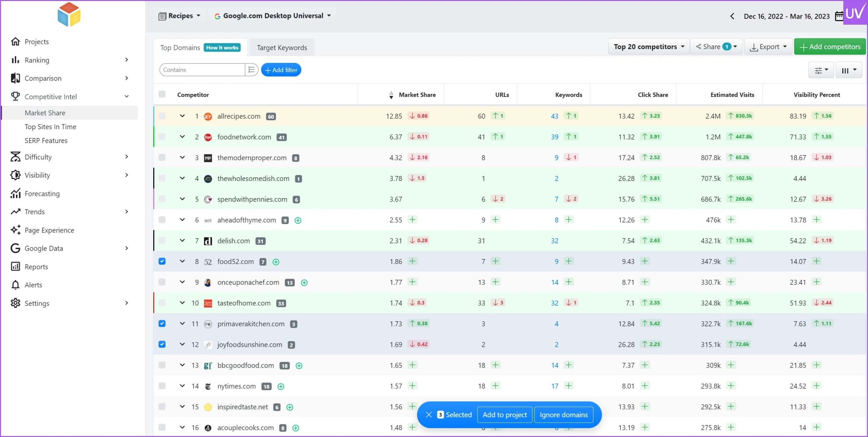
Task: Uncheck the primaverakitchen.com row checkbox
Action: coord(162,323)
